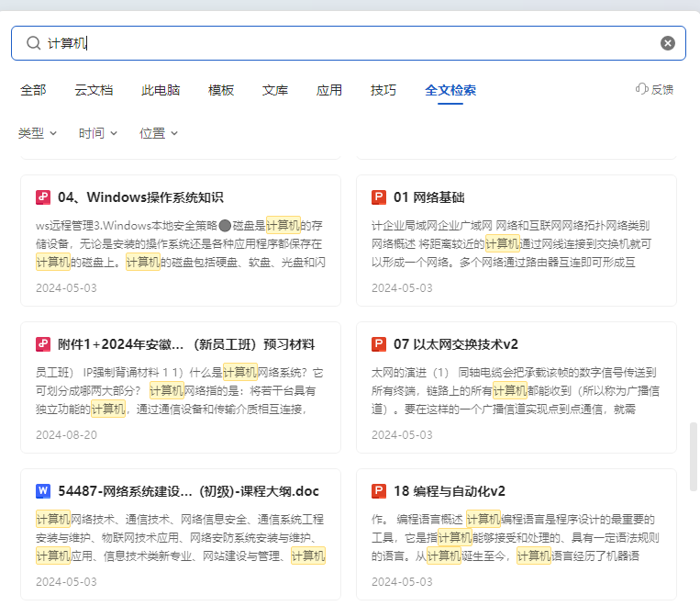
Task: Click the 附件1 预习材料 card snippet
Action: [x=180, y=390]
